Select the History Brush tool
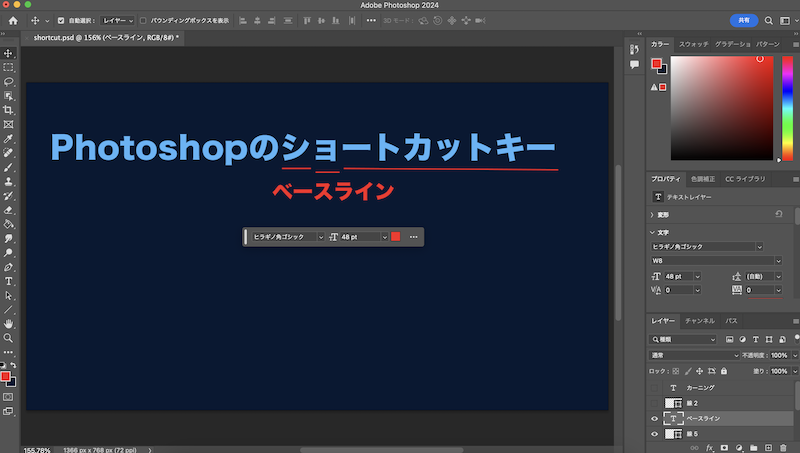800x453 pixels. tap(8, 196)
